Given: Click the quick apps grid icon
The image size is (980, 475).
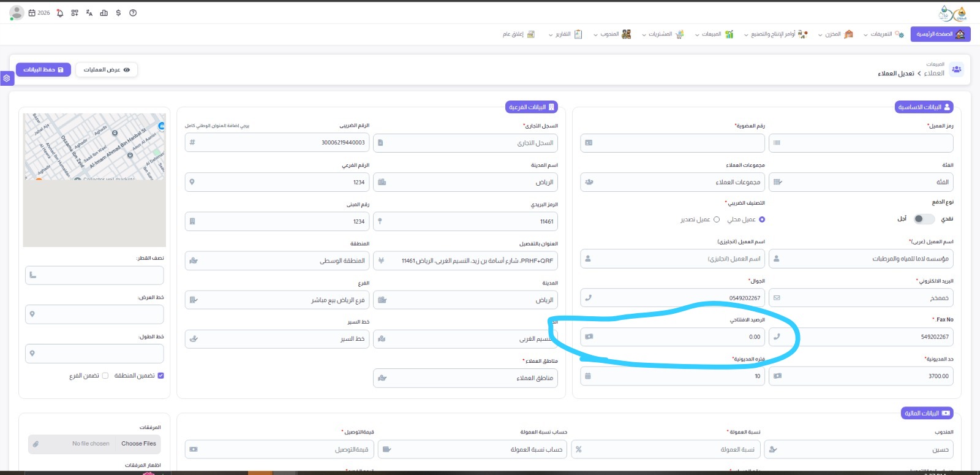Looking at the screenshot, I should tap(75, 13).
